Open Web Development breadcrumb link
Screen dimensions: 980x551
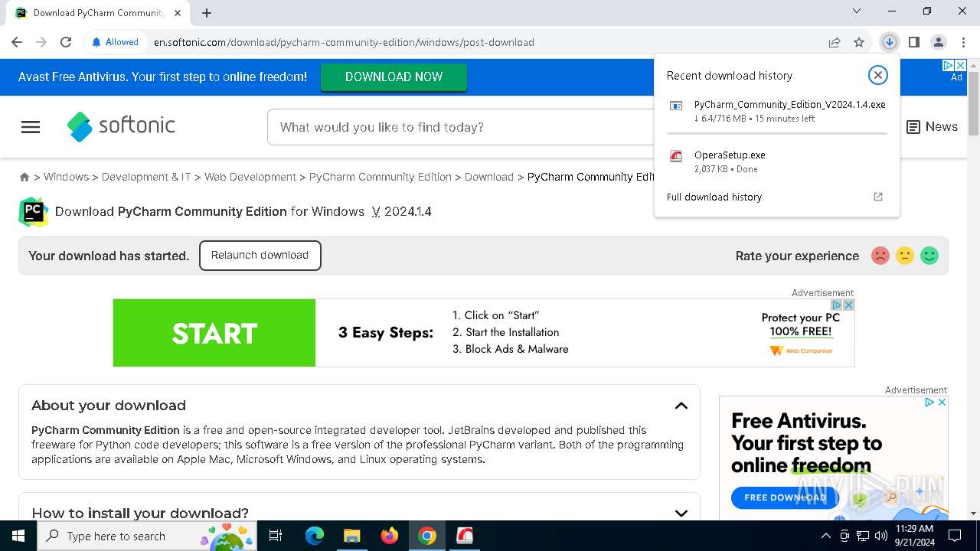[x=250, y=177]
